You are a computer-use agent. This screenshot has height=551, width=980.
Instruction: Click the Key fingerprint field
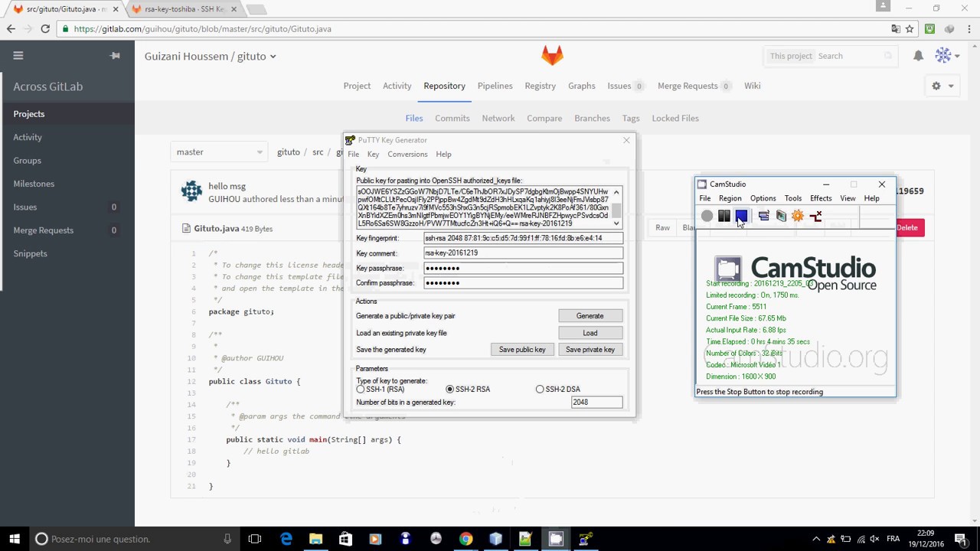tap(524, 238)
